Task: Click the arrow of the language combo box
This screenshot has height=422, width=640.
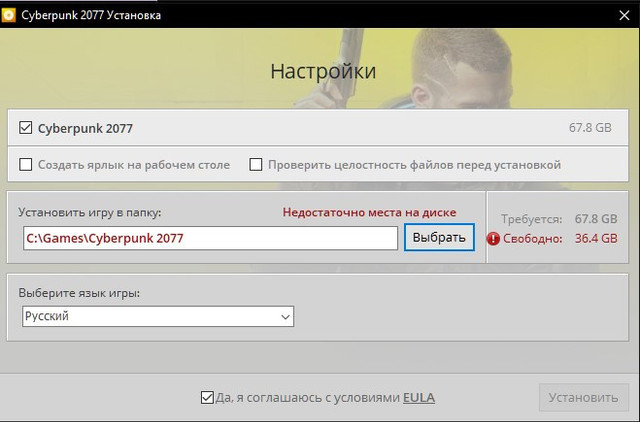Action: pos(283,316)
